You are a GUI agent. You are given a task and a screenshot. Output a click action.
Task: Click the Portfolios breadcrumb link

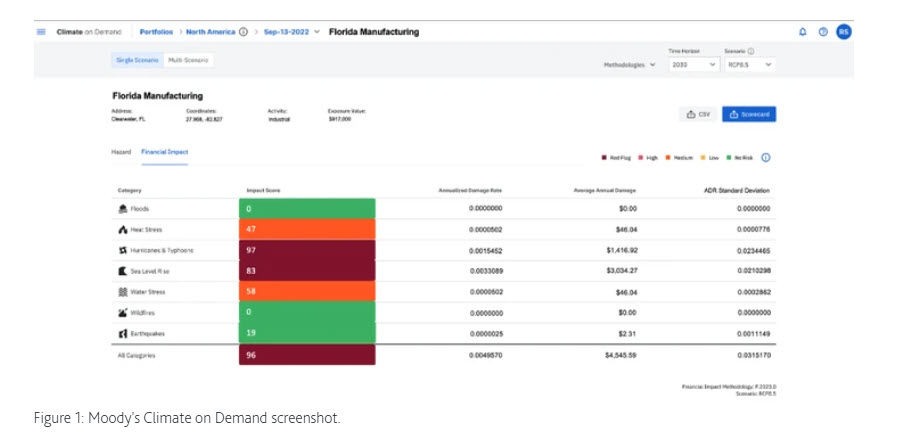pos(156,32)
